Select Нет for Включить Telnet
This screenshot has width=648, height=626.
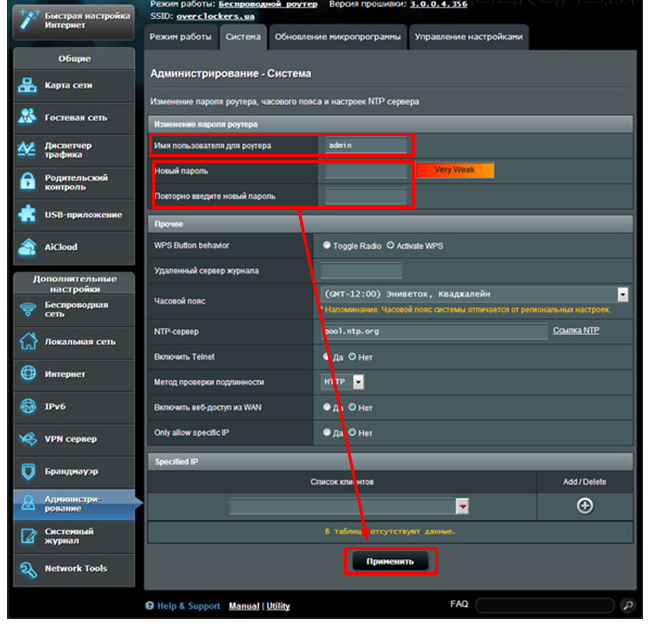pos(352,356)
